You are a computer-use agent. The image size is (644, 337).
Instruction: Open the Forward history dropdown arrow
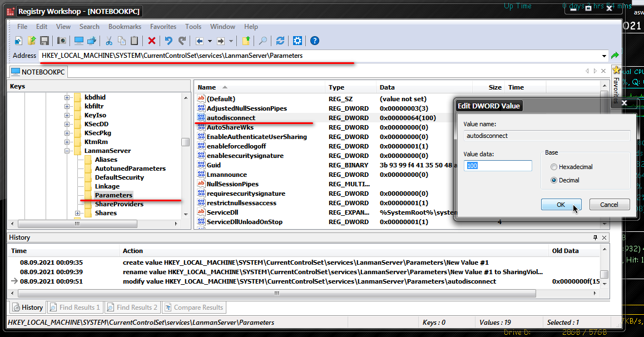pos(231,41)
